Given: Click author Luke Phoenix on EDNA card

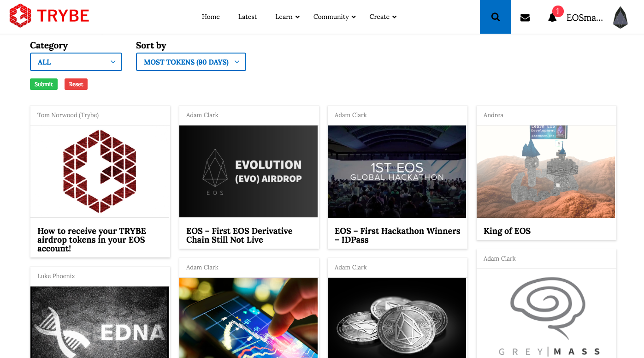Looking at the screenshot, I should click(56, 276).
